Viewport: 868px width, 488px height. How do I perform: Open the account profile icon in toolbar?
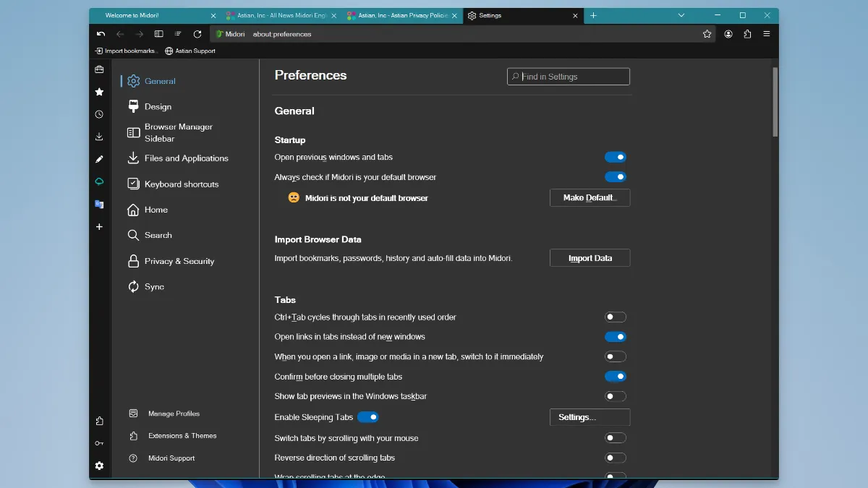coord(728,34)
